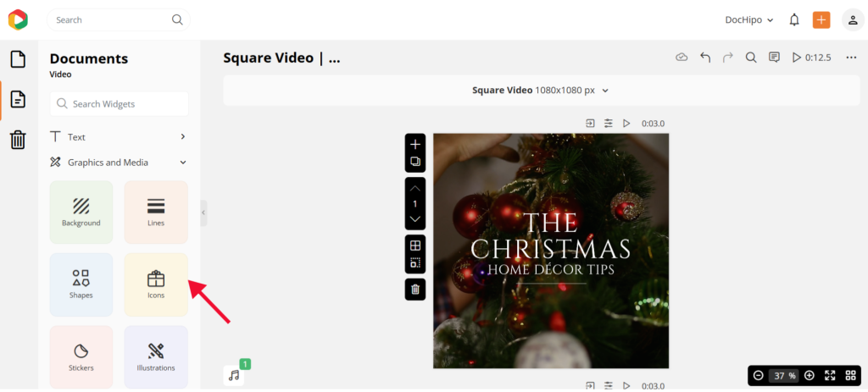Viewport: 868px width, 392px height.
Task: Expand the Text widgets section
Action: click(x=118, y=136)
